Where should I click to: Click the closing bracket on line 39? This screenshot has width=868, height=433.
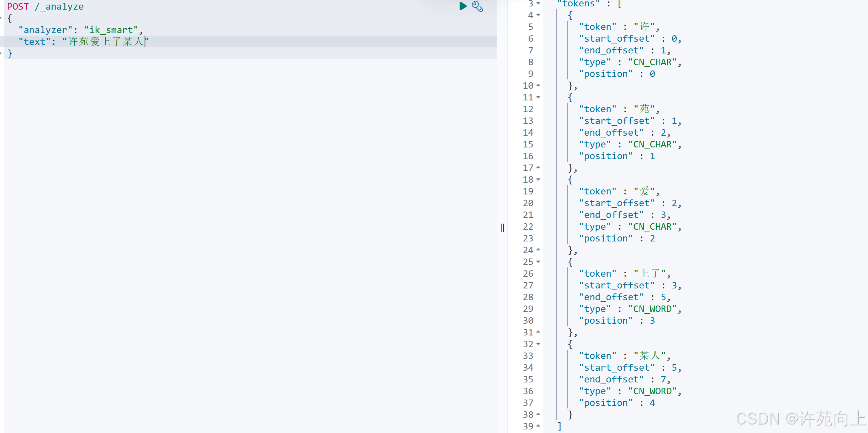pos(560,426)
